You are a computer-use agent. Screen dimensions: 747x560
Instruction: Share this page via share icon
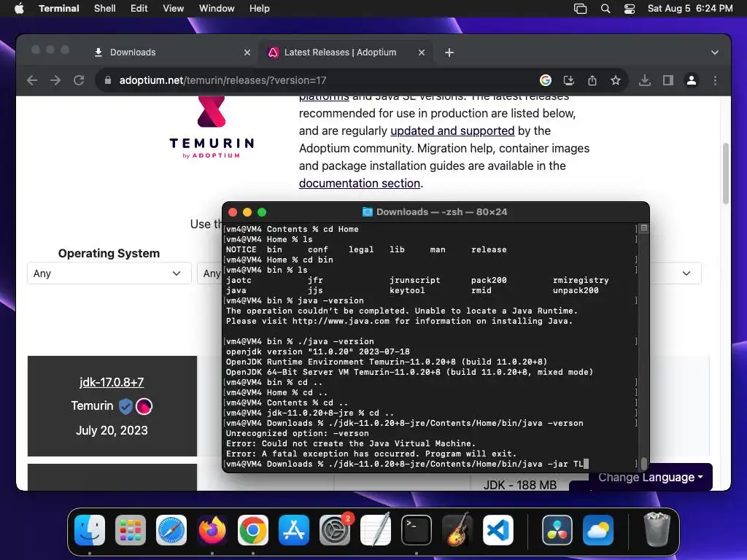tap(592, 80)
